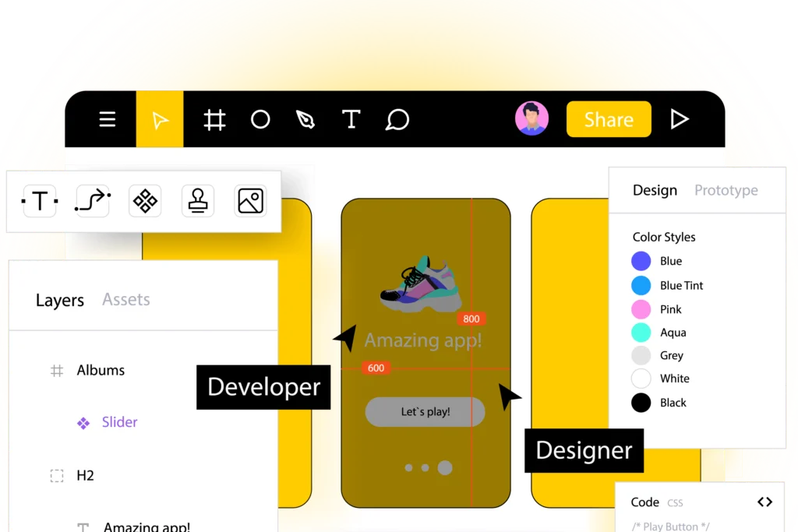
Task: Click the CSS language label
Action: (x=675, y=503)
